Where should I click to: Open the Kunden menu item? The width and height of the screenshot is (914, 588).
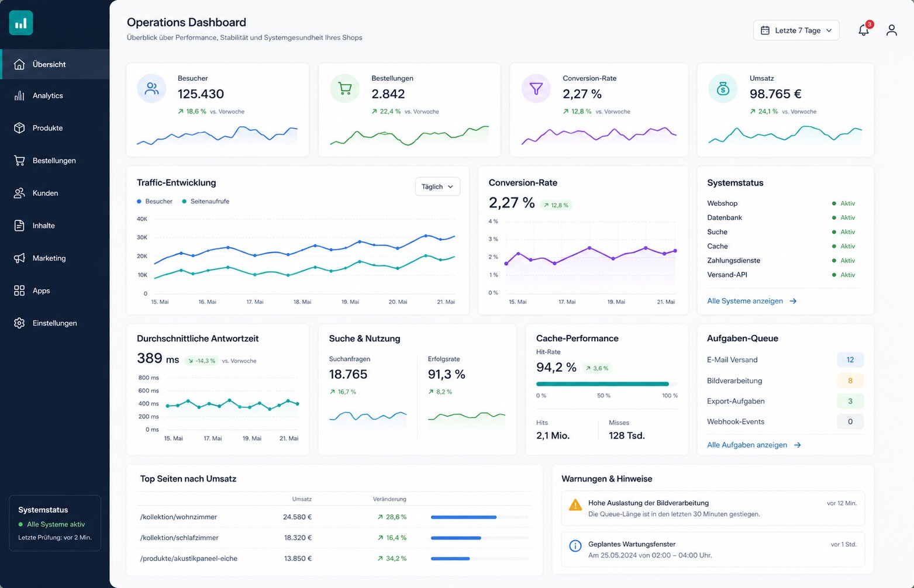55,193
